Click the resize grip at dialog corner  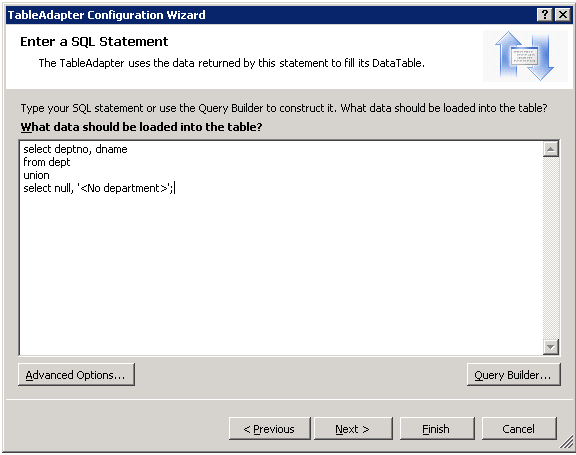point(566,443)
